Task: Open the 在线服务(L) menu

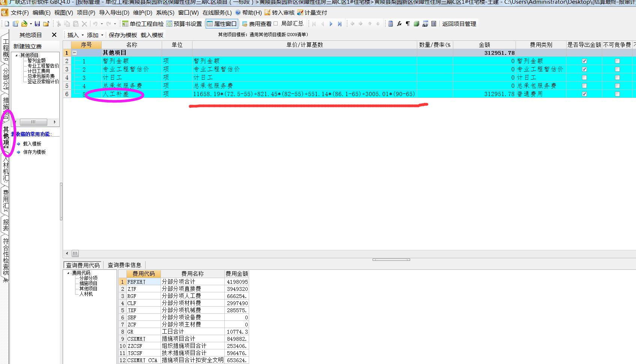Action: [217, 12]
